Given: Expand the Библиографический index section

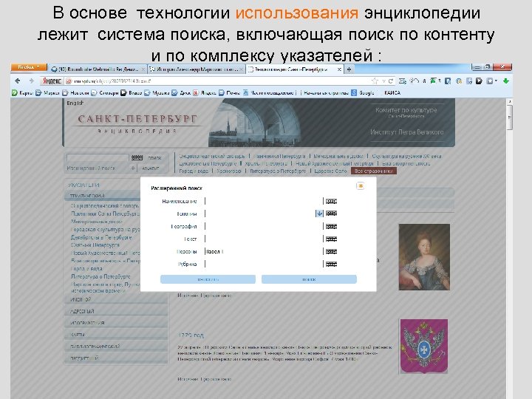Looking at the screenshot, I should (x=116, y=346).
